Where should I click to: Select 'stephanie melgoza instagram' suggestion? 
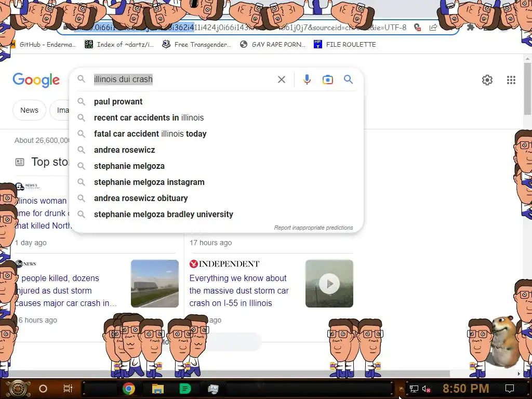point(217,182)
